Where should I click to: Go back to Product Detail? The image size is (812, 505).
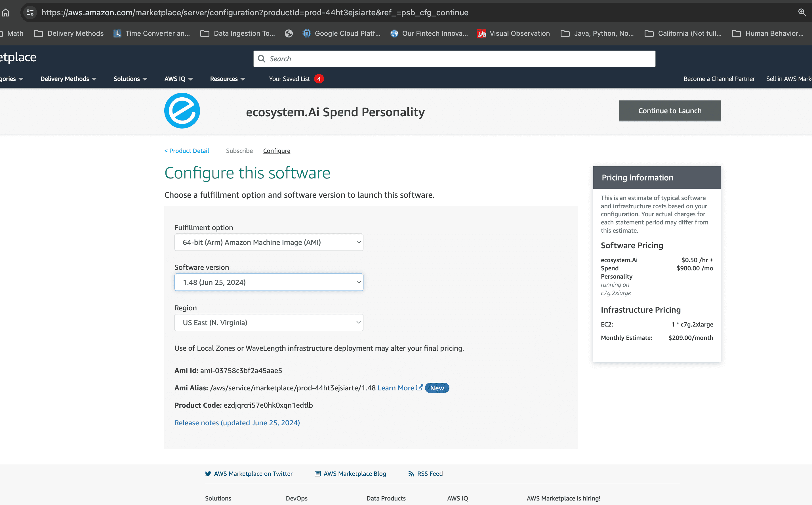tap(187, 151)
